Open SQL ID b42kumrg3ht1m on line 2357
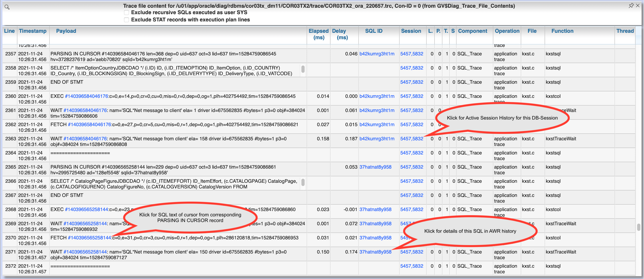This screenshot has height=279, width=644. tap(377, 54)
